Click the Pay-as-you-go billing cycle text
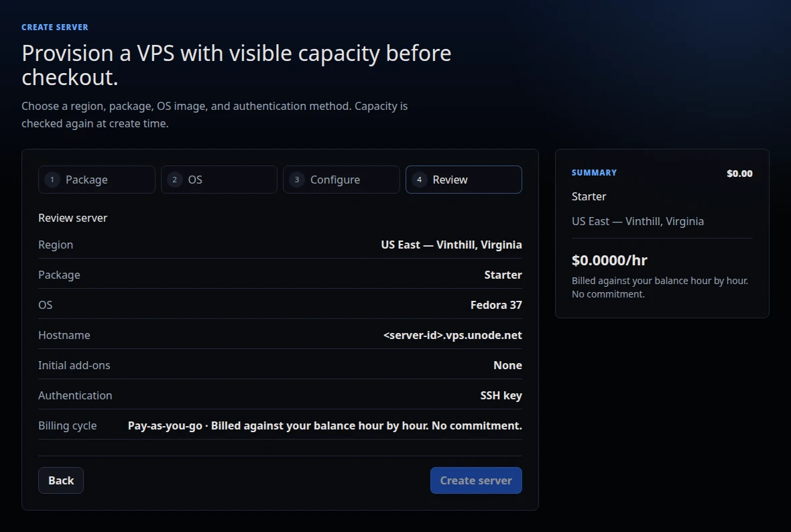The height and width of the screenshot is (532, 791). click(325, 425)
